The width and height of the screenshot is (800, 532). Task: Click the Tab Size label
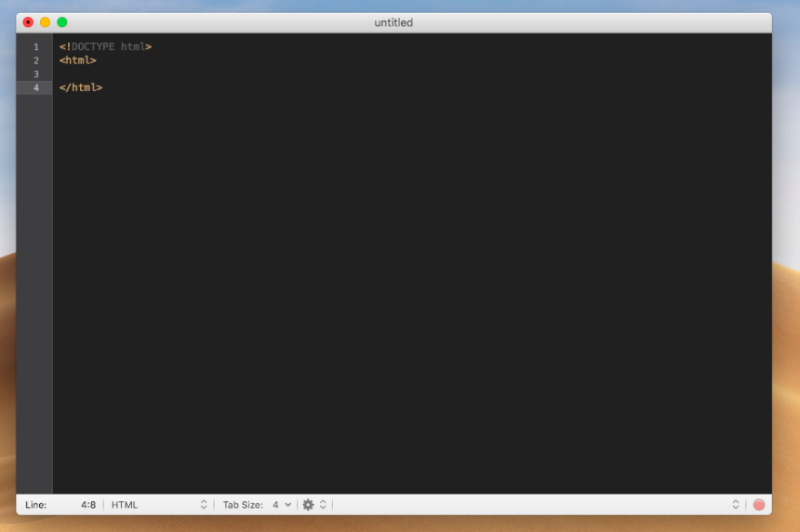[243, 504]
